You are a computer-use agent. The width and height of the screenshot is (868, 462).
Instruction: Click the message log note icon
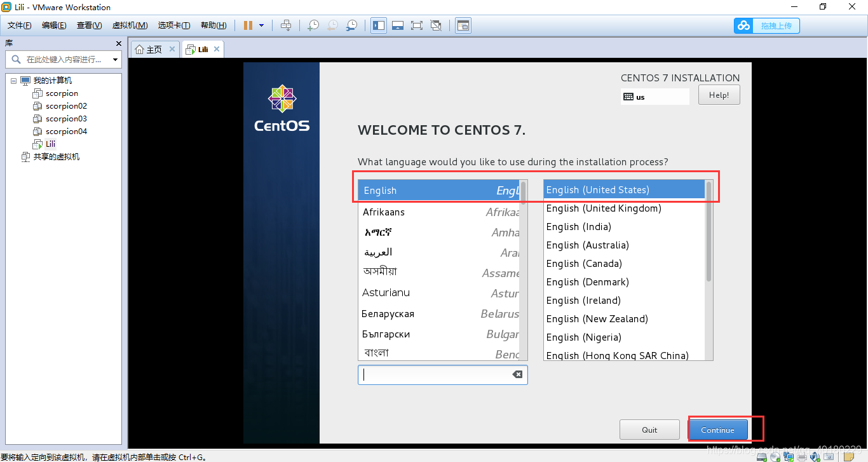click(849, 456)
